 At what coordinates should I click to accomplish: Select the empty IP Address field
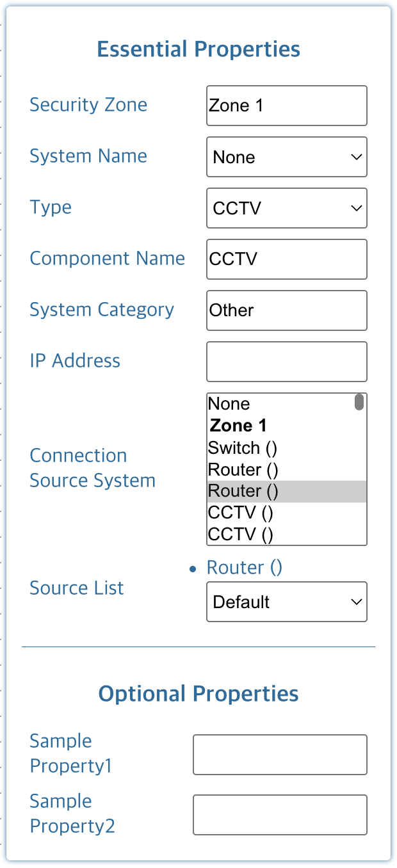pyautogui.click(x=286, y=362)
